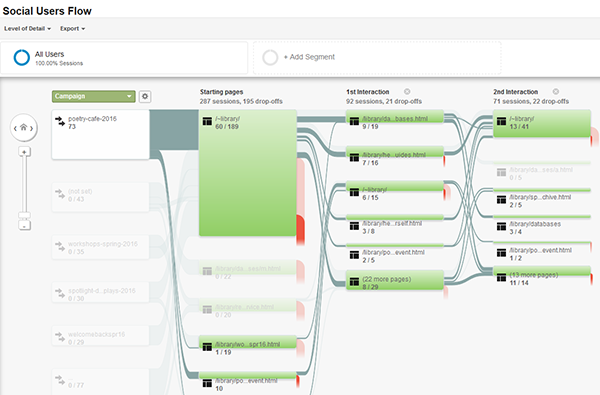This screenshot has width=600, height=395.
Task: Click page icon of /library/he...rself.html node
Action: coord(354,226)
